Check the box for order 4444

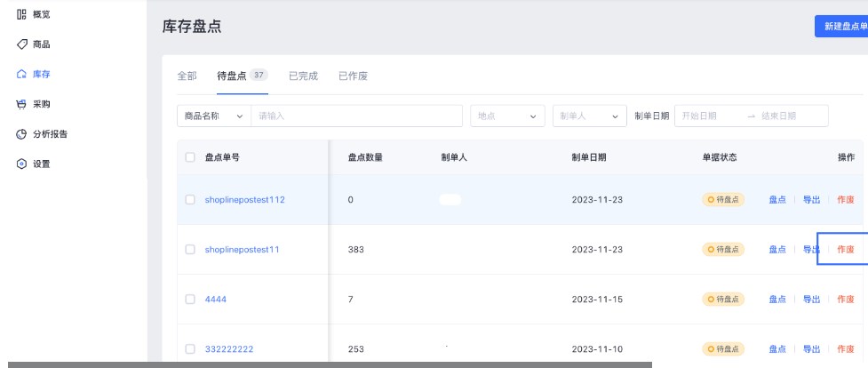point(190,300)
